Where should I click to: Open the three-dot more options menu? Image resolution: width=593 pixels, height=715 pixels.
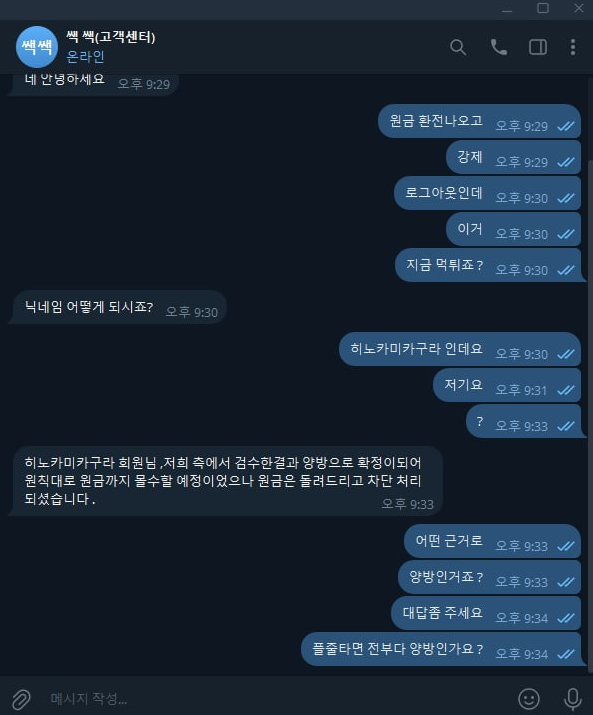573,47
